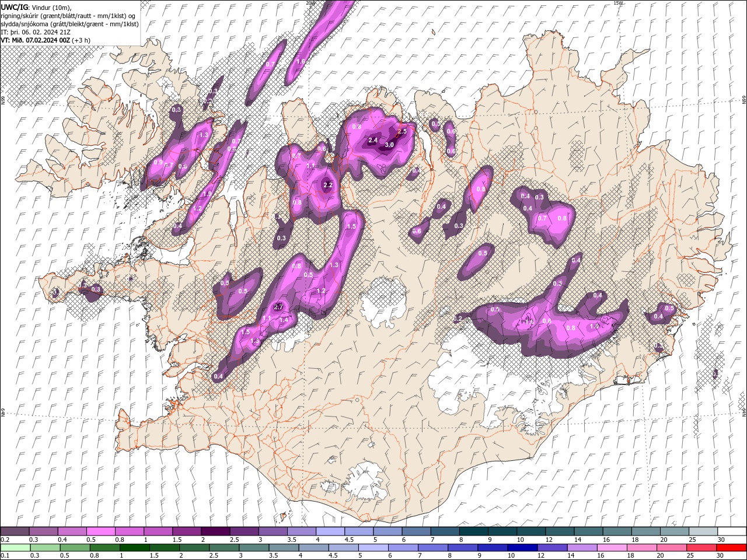The image size is (747, 560).
Task: Click the 'VT: Mið. 07.02.2024 00Z (+3 h)' line
Action: pyautogui.click(x=46, y=40)
